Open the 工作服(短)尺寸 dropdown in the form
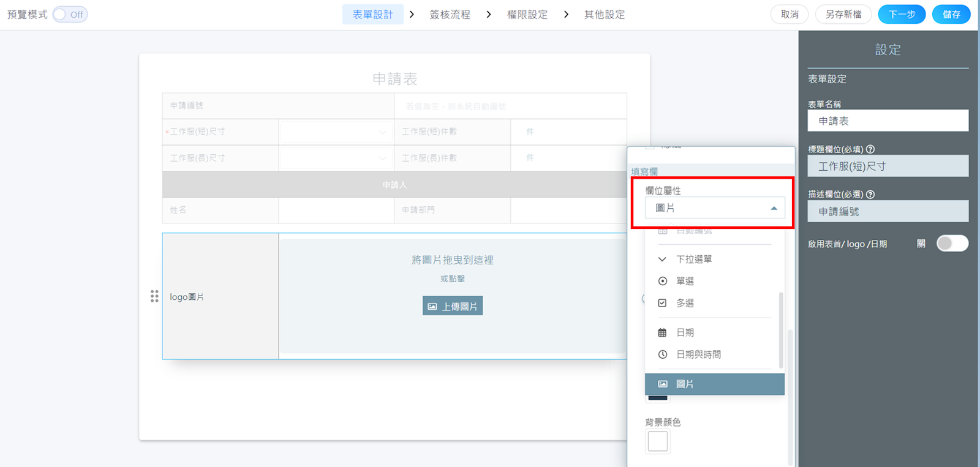The image size is (980, 467). tap(336, 132)
